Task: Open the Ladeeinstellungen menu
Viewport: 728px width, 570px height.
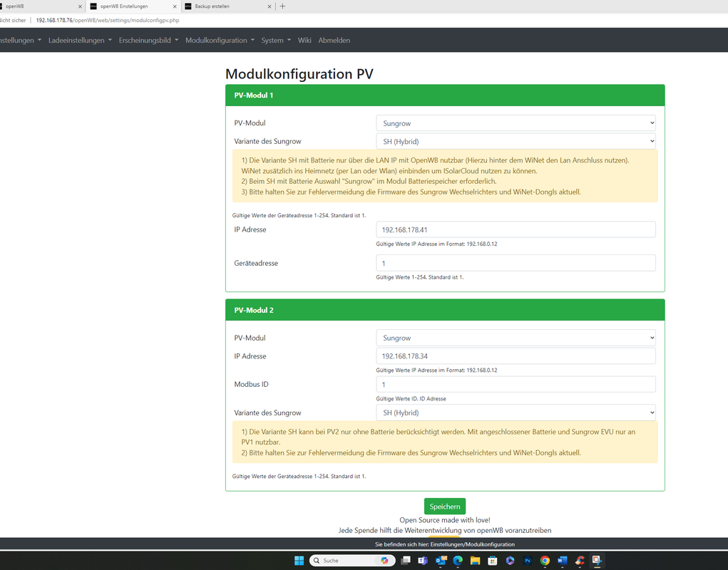Action: tap(80, 41)
